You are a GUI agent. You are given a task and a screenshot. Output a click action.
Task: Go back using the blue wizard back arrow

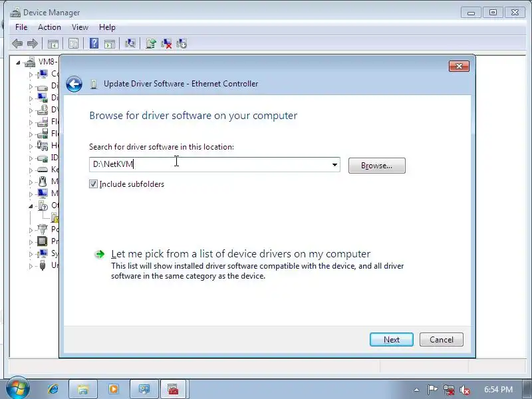point(74,84)
